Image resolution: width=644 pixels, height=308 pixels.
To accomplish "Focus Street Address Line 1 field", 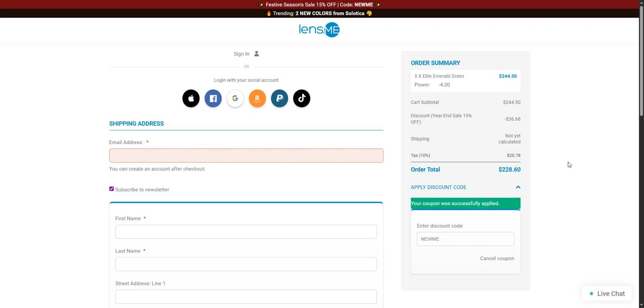I will [246, 297].
